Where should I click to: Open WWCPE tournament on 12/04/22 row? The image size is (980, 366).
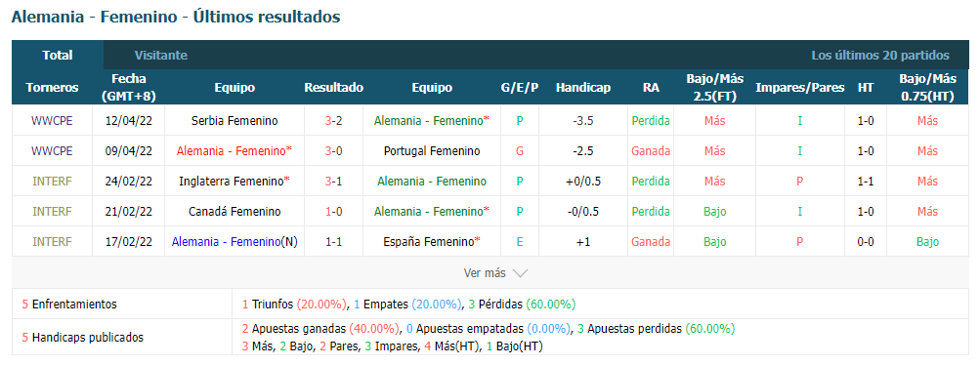(52, 121)
